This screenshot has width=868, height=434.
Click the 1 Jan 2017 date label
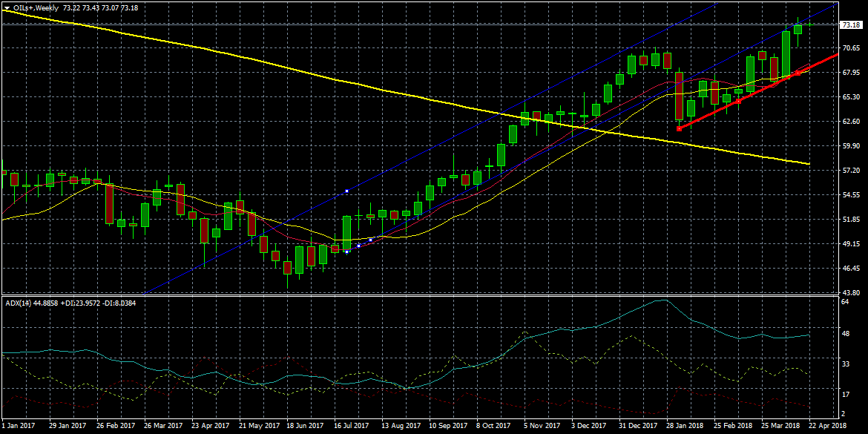point(19,427)
